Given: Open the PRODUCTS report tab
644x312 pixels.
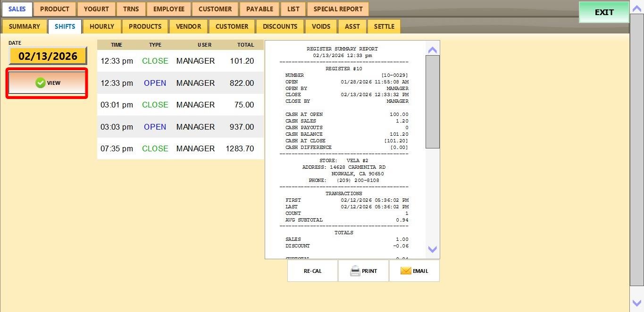Looking at the screenshot, I should (145, 26).
